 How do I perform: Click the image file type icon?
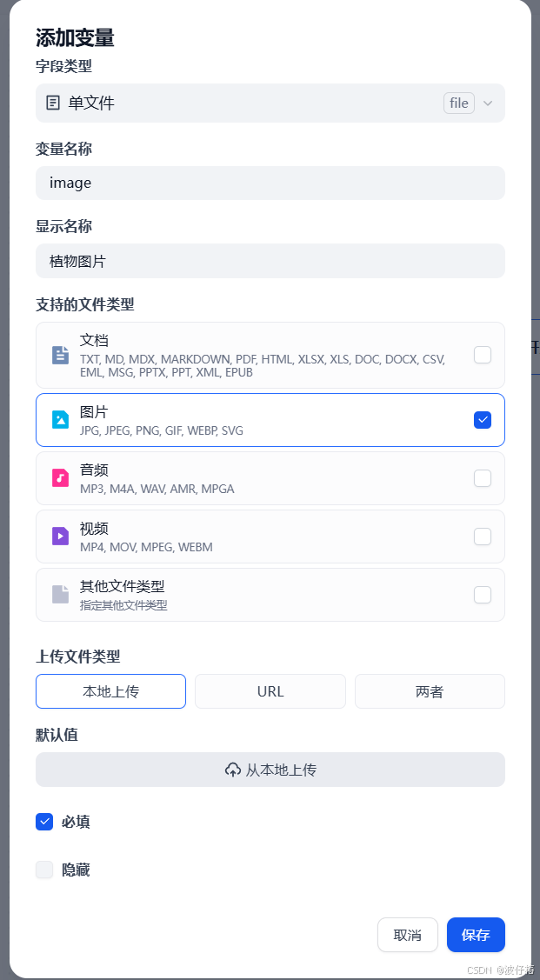(58, 419)
